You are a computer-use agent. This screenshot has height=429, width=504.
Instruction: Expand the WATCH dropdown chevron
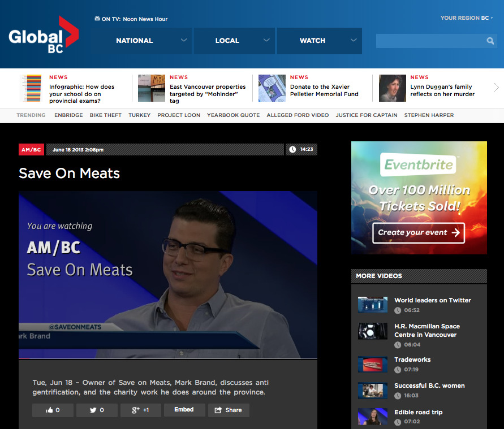pyautogui.click(x=354, y=40)
